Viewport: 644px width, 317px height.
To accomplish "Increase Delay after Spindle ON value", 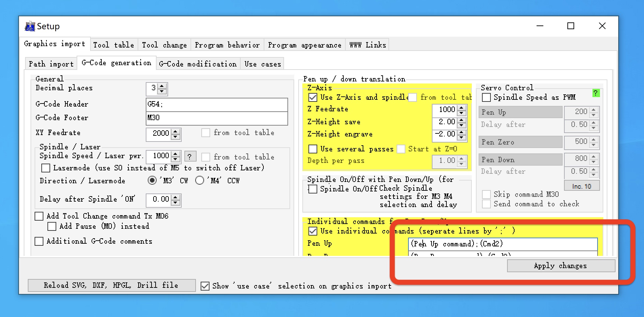I will coord(175,197).
